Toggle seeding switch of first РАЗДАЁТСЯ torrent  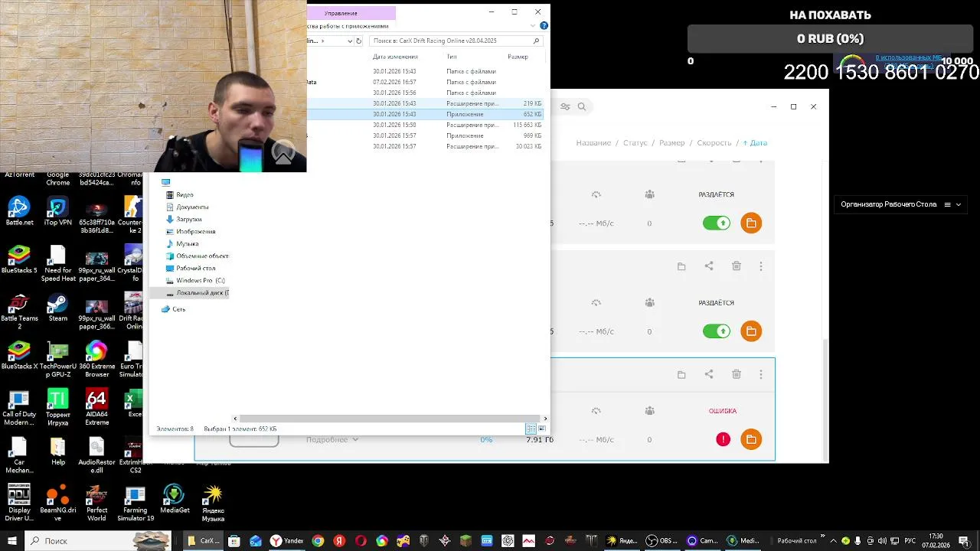717,223
